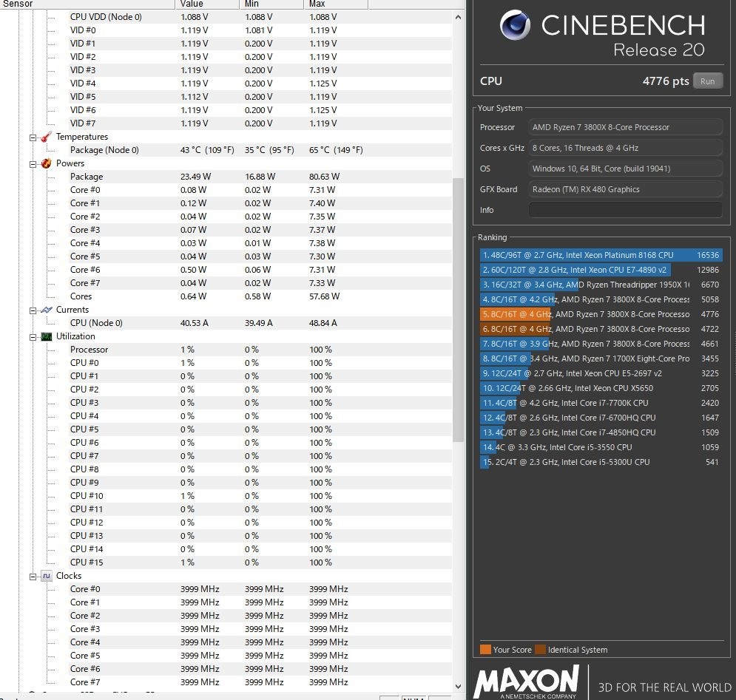Select the Xeon E5-2697 v2 ranking entry
Viewport: 736px width, 700px height.
click(601, 373)
